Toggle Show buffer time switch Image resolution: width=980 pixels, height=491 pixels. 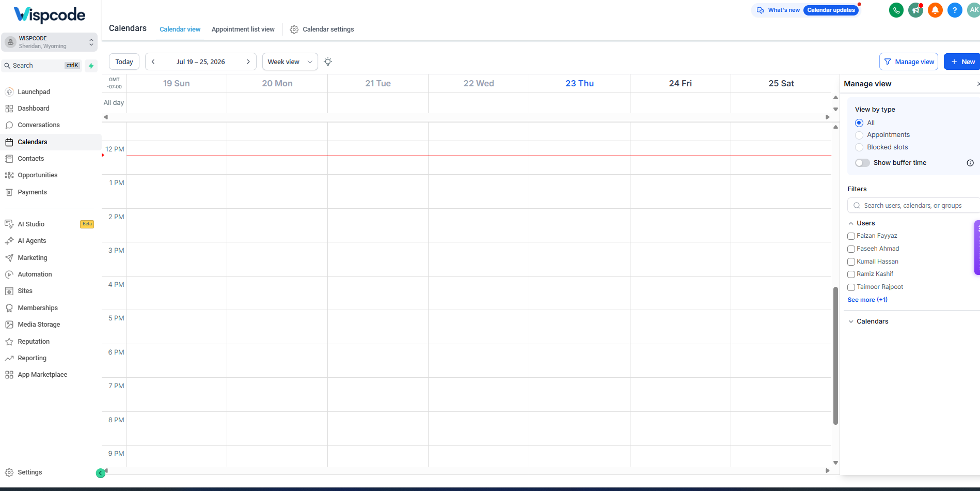click(862, 163)
